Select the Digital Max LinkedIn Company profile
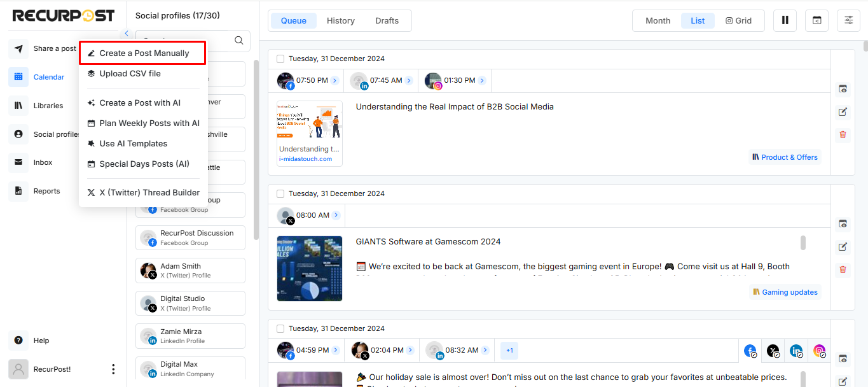 [x=190, y=369]
